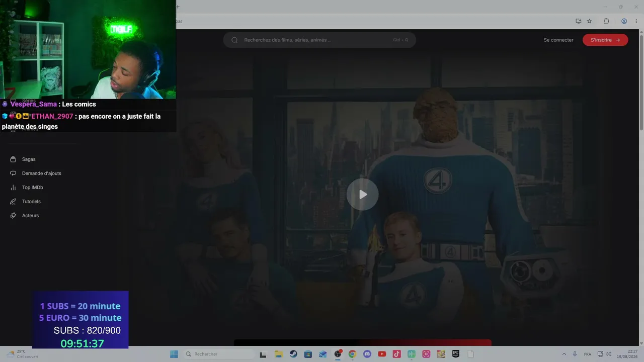The image size is (644, 362).
Task: Click the red S'inscrire button
Action: click(605, 40)
